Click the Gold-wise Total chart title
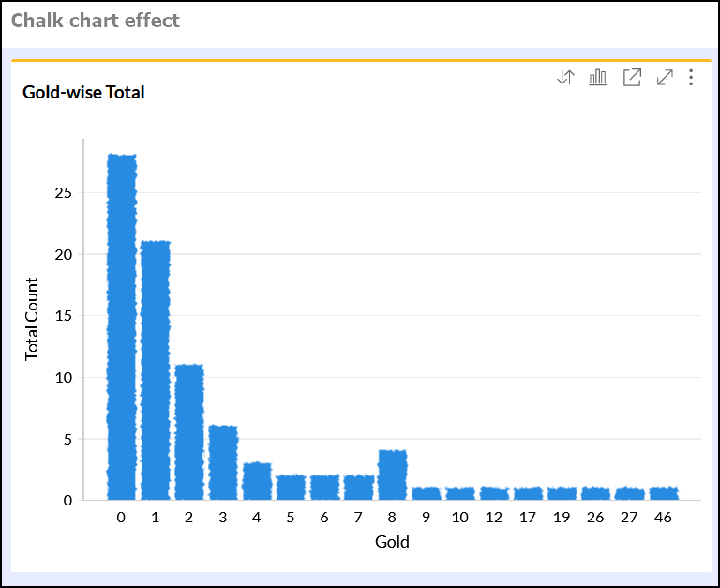This screenshot has height=588, width=720. click(83, 92)
